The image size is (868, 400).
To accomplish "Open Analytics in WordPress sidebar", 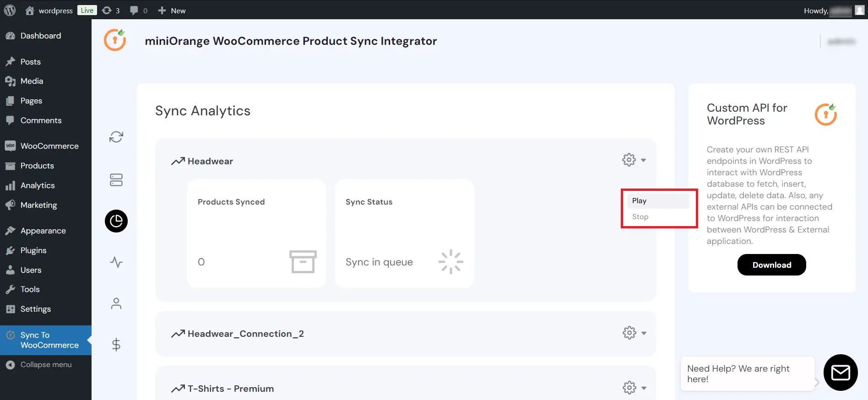I will tap(46, 185).
